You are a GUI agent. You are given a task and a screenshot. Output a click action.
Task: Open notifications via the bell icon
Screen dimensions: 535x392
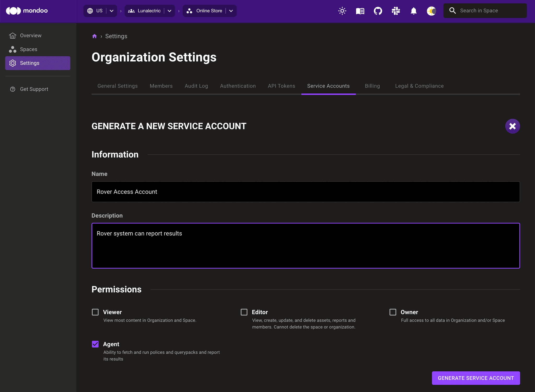[413, 11]
